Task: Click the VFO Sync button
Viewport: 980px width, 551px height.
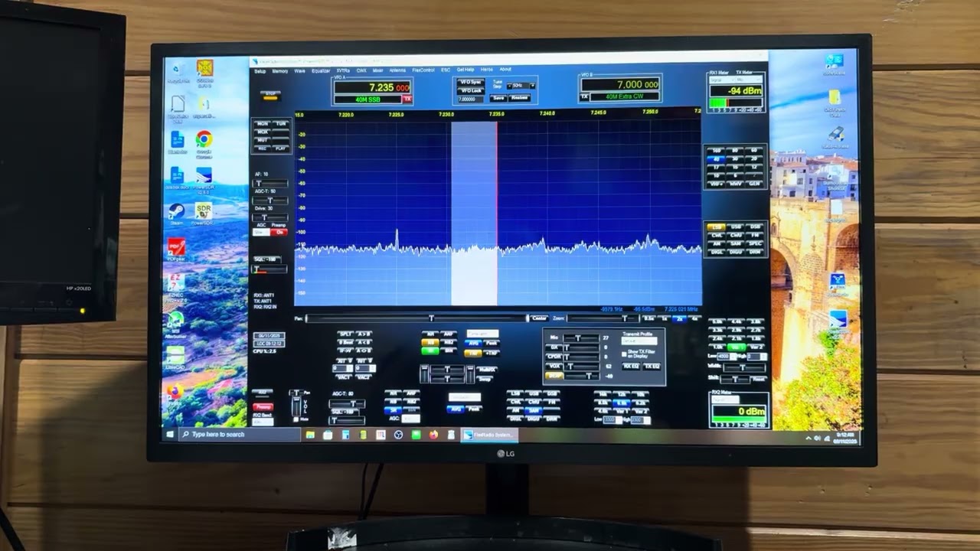Action: point(471,82)
